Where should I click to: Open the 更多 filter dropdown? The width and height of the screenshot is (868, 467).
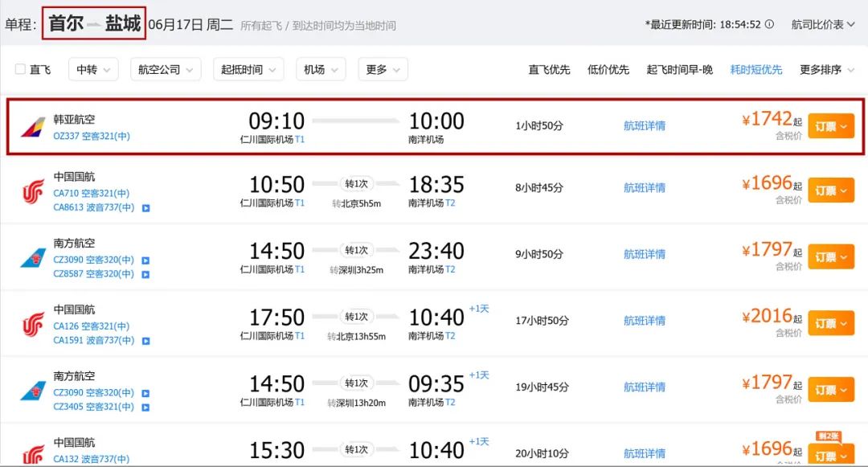(383, 70)
